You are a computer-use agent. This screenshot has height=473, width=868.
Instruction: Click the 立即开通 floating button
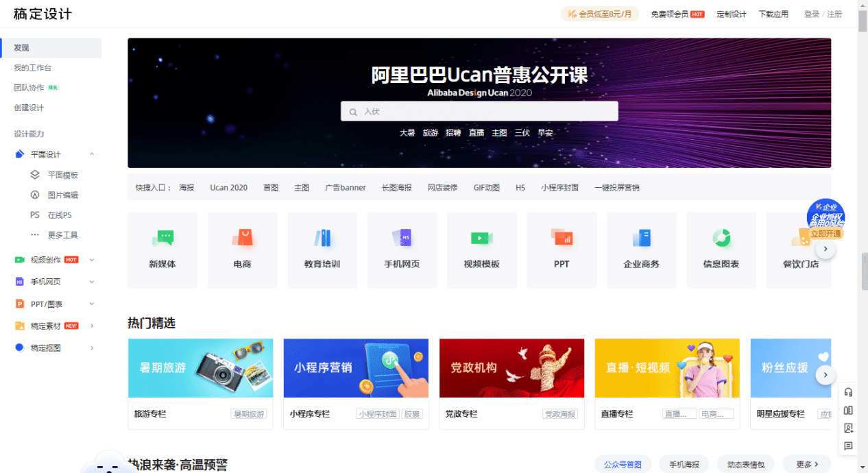click(x=825, y=233)
